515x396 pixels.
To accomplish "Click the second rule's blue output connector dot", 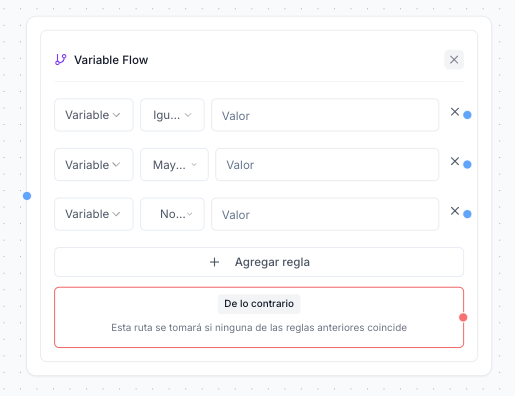I will (x=467, y=165).
